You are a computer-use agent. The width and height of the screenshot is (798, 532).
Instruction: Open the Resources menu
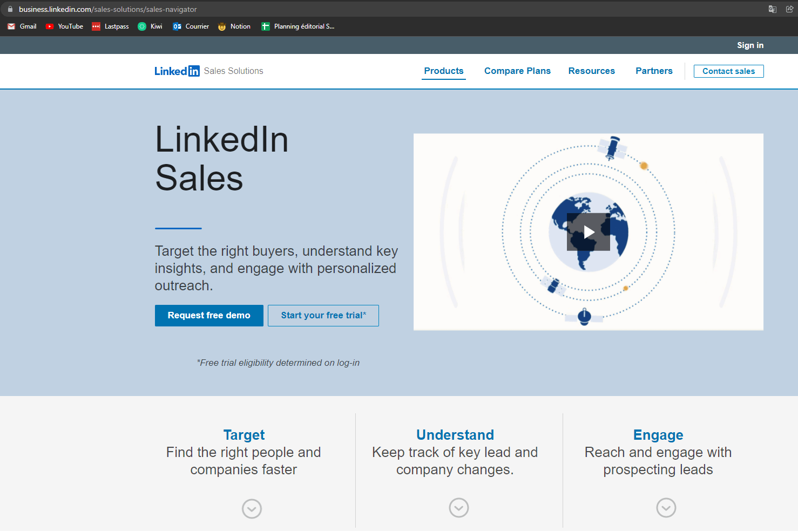tap(591, 71)
